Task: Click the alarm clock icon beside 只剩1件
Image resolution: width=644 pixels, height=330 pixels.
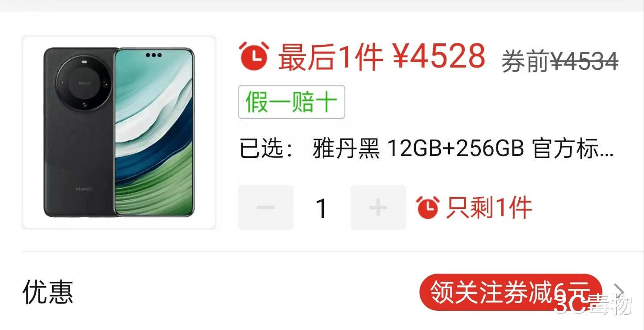Action: point(428,207)
